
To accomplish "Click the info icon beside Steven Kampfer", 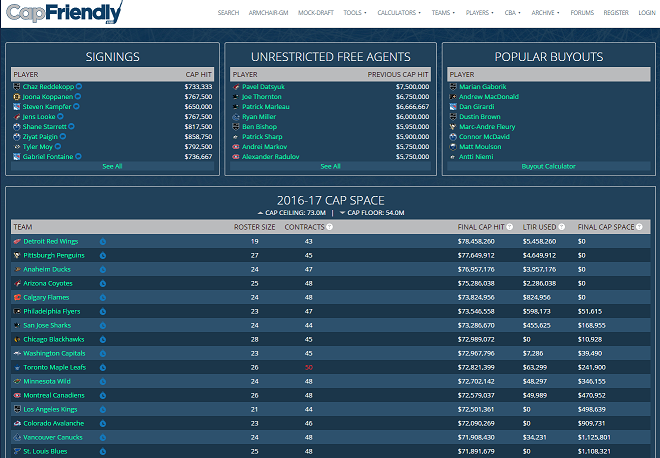I will tap(76, 107).
